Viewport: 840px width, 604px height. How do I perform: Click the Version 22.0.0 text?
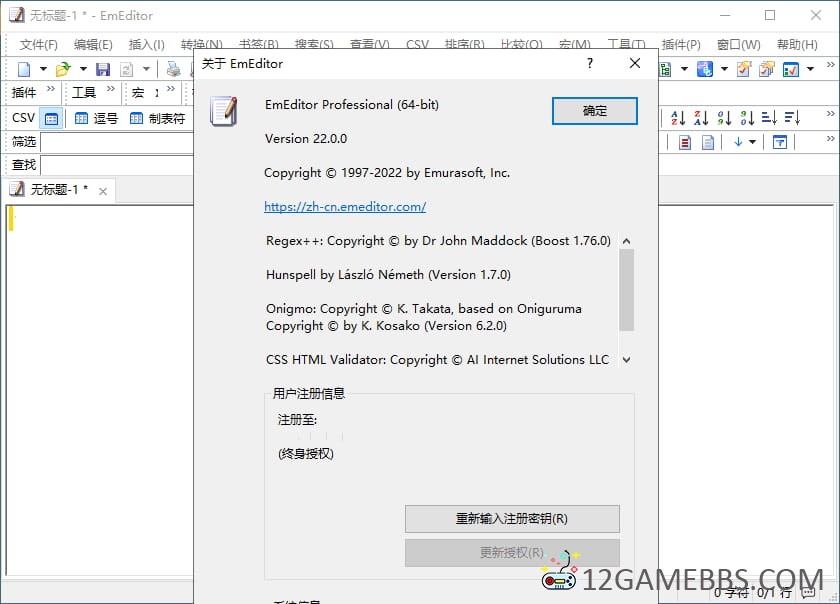pos(306,139)
